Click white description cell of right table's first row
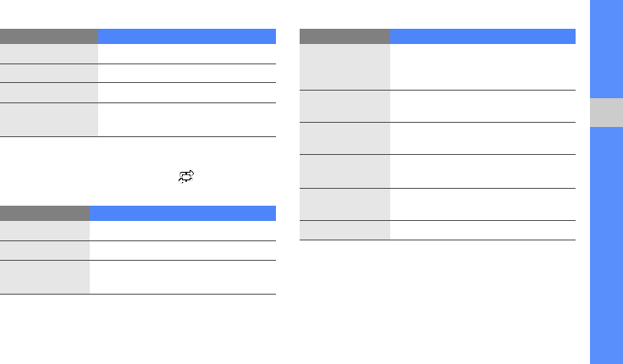This screenshot has width=623, height=364. pos(482,66)
